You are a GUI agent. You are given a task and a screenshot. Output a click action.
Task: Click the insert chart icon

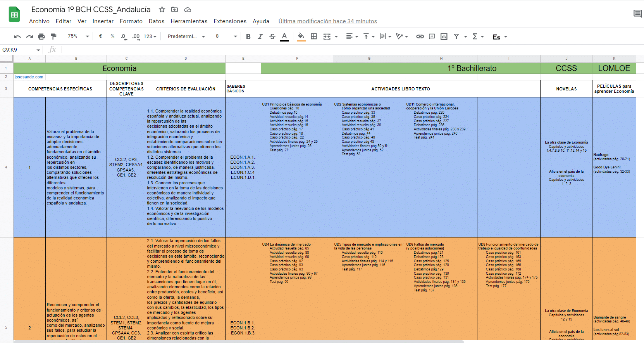444,36
